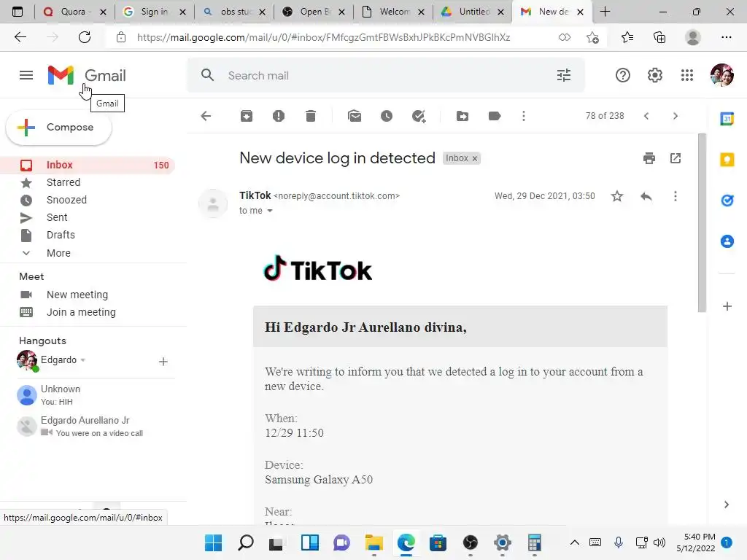Archive this email
Screen dimensions: 747x560
point(247,116)
